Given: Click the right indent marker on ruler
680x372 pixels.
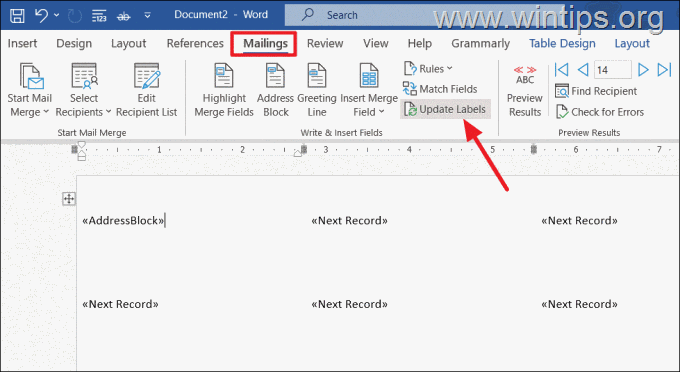Looking at the screenshot, I should tap(298, 153).
